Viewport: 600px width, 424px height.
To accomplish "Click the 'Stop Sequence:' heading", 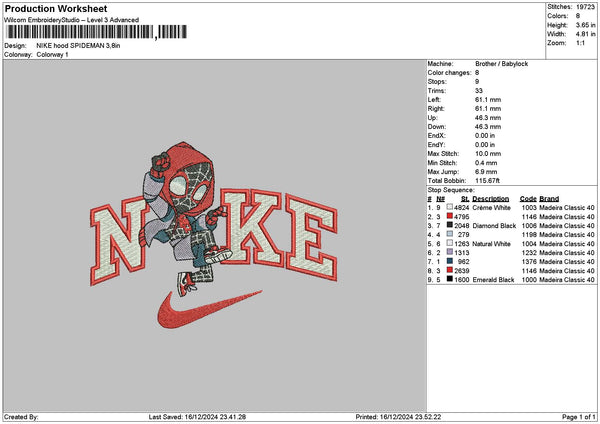I will click(x=451, y=190).
